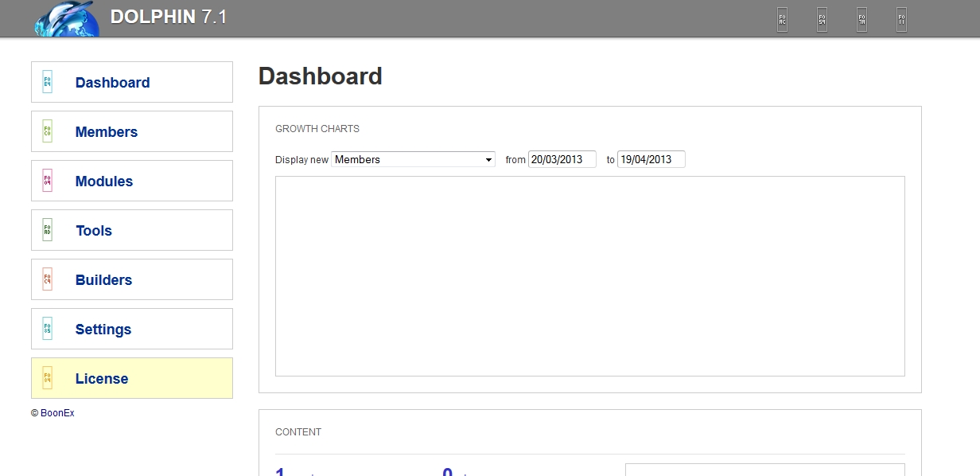Click the Display new label
The height and width of the screenshot is (476, 980).
pos(301,160)
